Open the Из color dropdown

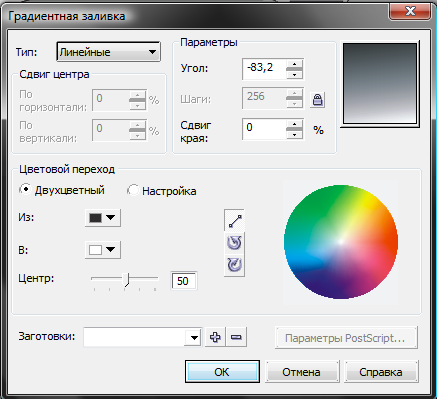103,218
